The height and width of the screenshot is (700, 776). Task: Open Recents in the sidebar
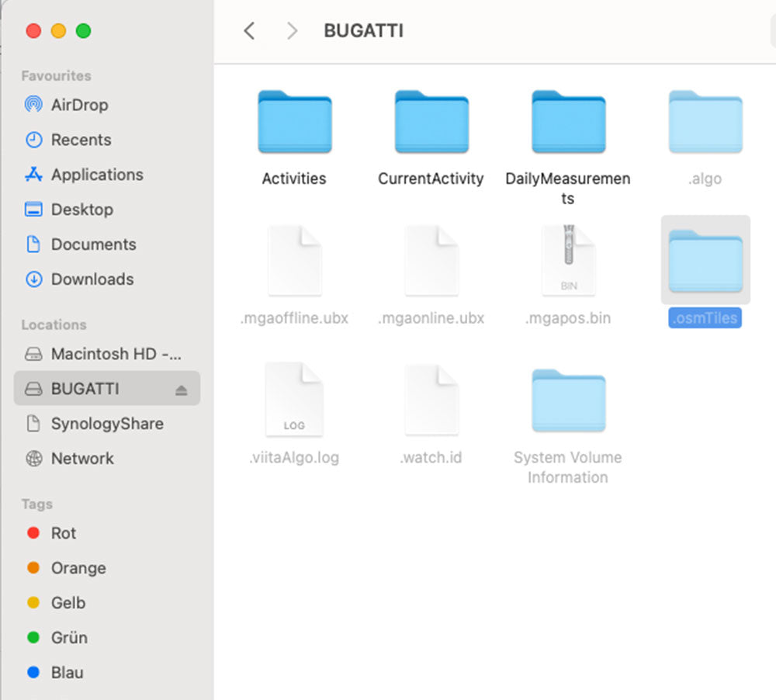81,140
